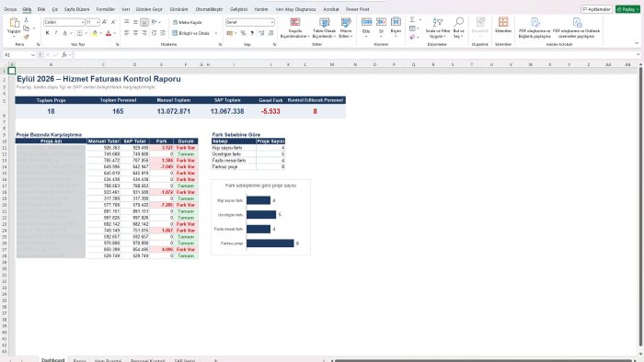Click the red font color swatch
This screenshot has width=644, height=362.
point(109,33)
